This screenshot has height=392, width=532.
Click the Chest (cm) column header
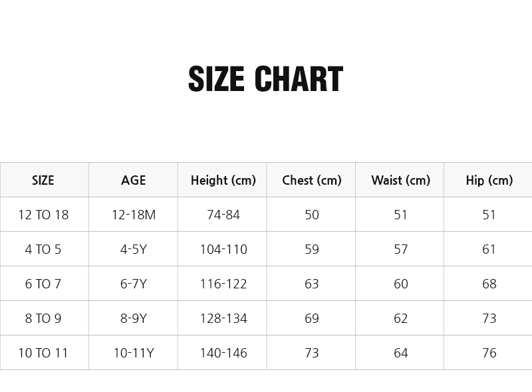(312, 180)
